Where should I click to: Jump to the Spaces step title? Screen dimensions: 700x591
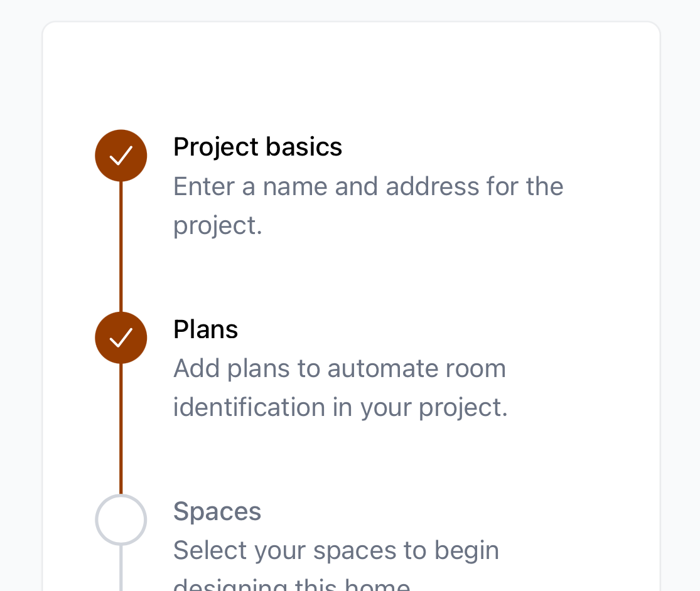[x=217, y=511]
